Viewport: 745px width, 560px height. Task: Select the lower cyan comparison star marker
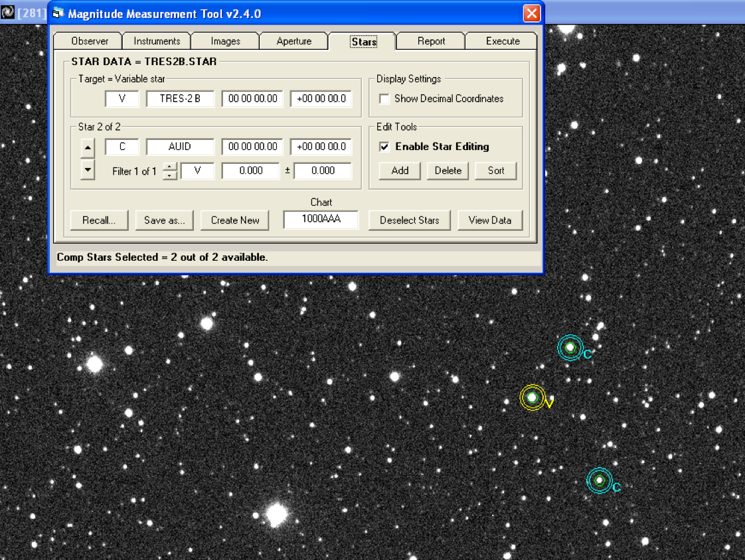[x=600, y=480]
